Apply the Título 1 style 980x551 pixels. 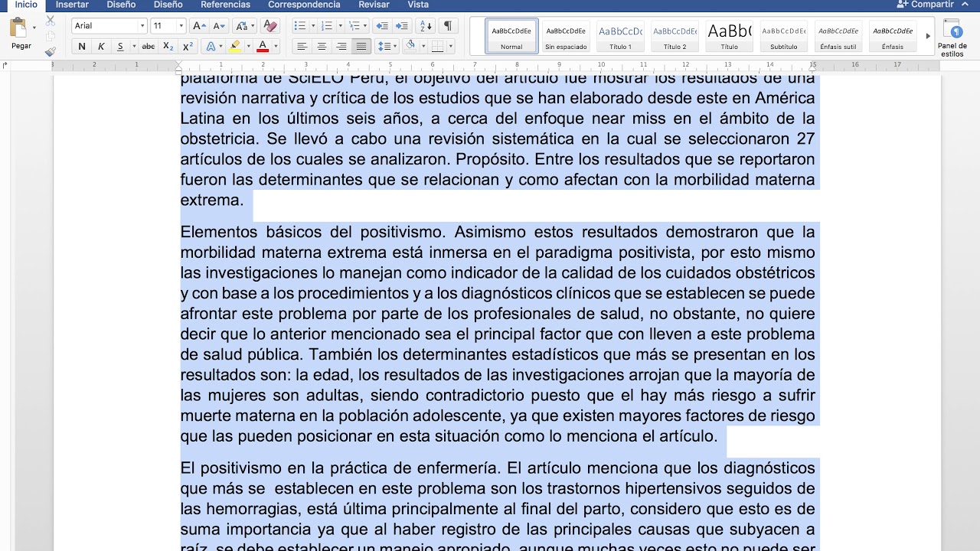[x=620, y=36]
